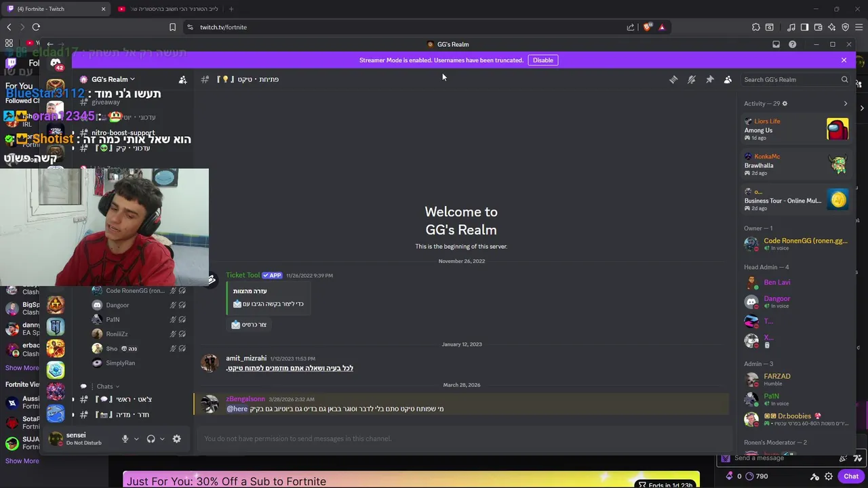Open Discord user settings gear
868x488 pixels.
[x=176, y=439]
